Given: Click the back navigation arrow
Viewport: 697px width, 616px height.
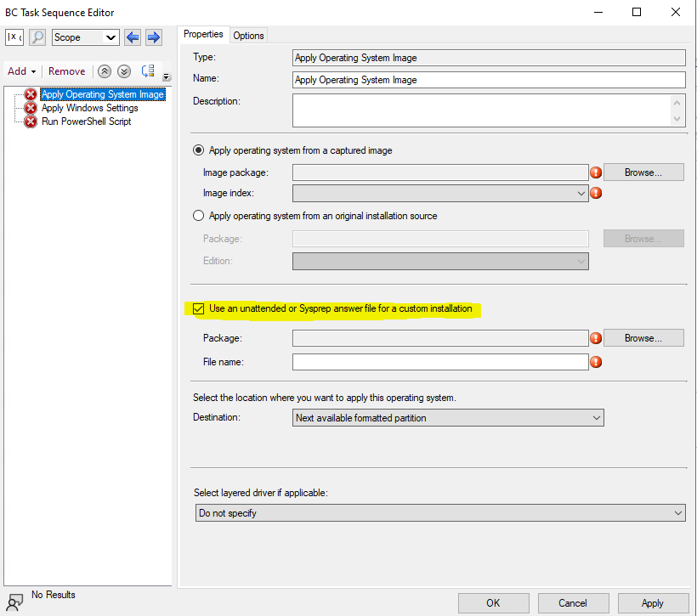Looking at the screenshot, I should [132, 37].
